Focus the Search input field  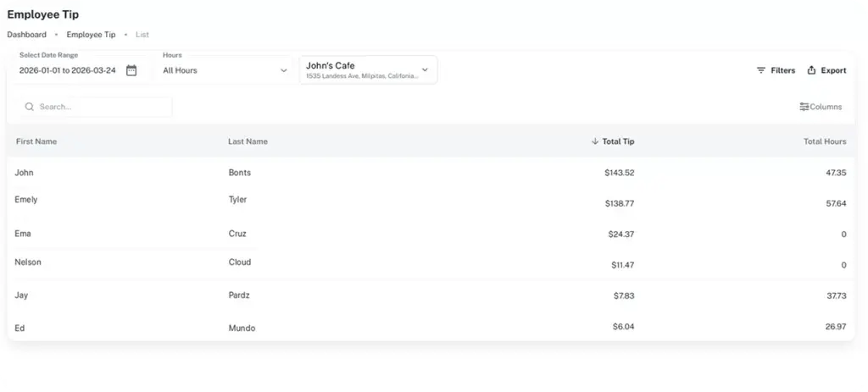pyautogui.click(x=95, y=107)
